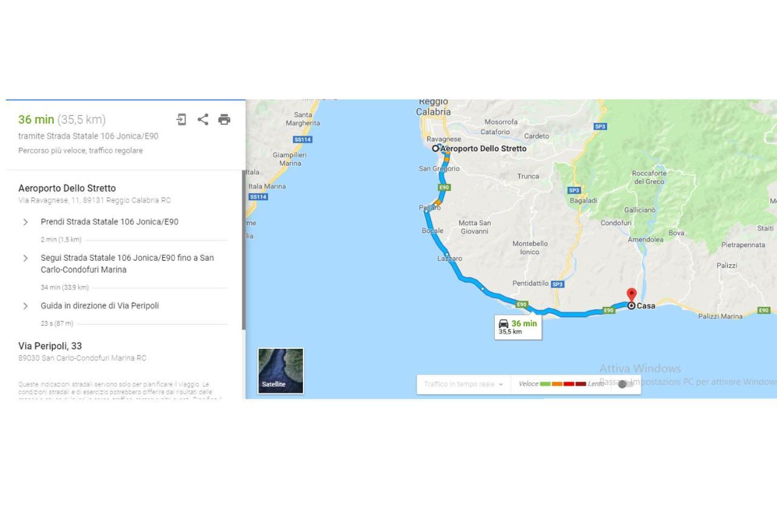Select the Reggio Calabria city label

(433, 107)
